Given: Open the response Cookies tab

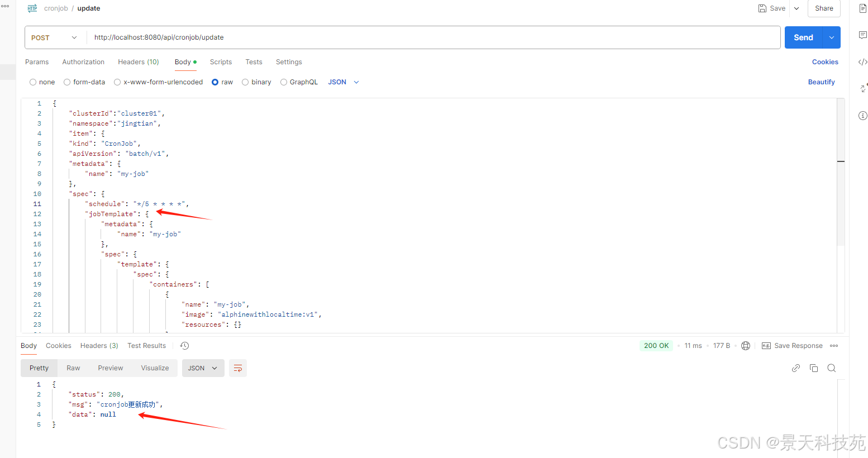Looking at the screenshot, I should pos(59,346).
